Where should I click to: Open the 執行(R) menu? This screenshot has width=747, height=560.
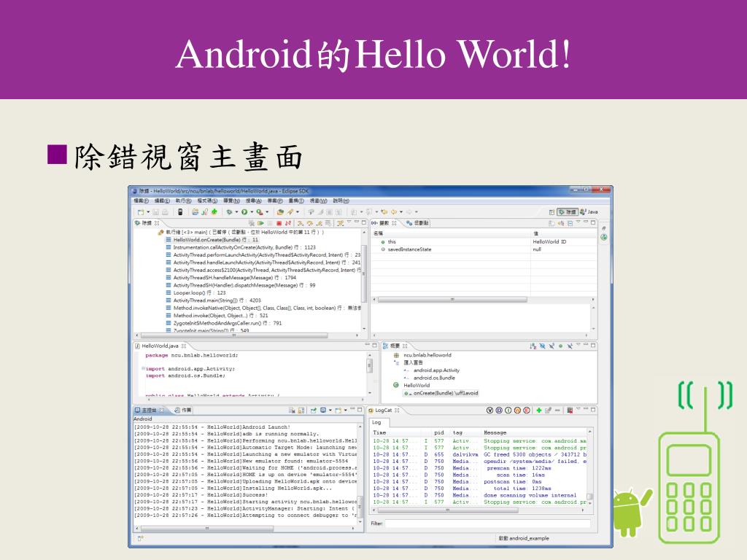tap(183, 201)
